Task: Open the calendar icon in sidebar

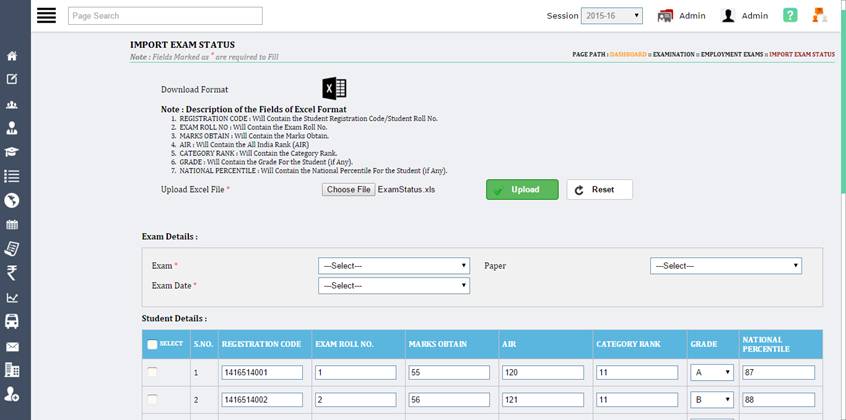Action: click(12, 225)
